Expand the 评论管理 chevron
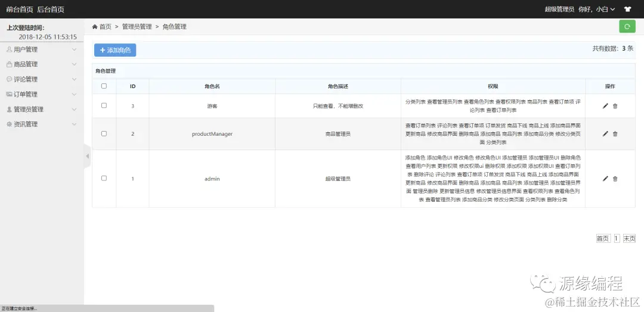Viewport: 644px width, 312px height. click(x=75, y=79)
